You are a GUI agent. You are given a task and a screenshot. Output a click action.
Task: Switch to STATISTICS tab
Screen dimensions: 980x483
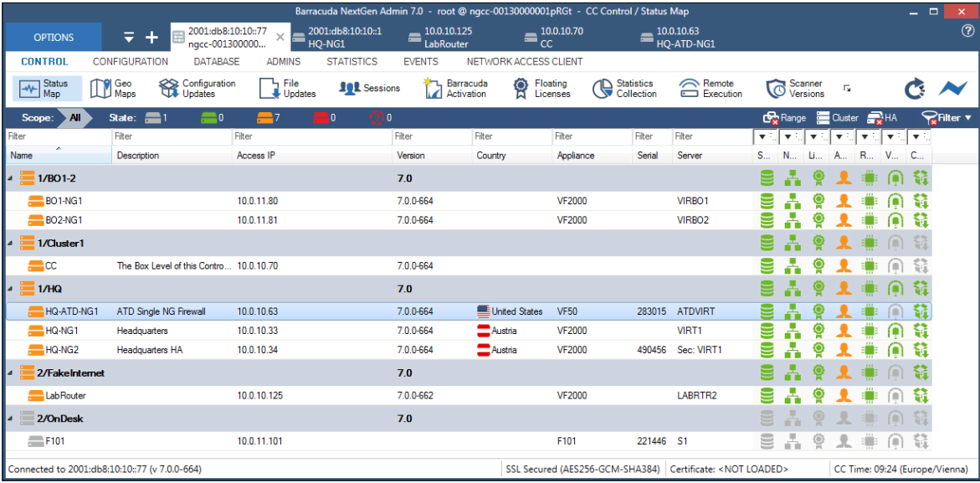351,62
